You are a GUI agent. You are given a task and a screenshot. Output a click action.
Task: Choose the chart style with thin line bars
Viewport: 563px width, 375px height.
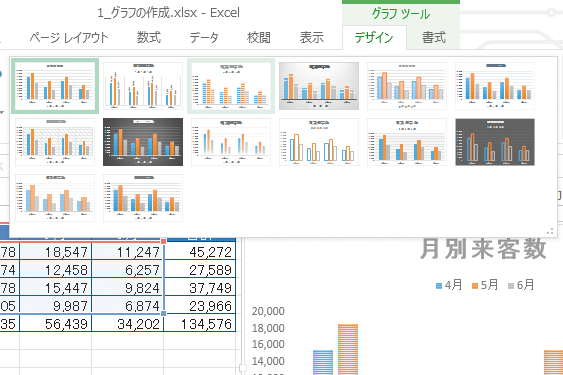tap(143, 86)
